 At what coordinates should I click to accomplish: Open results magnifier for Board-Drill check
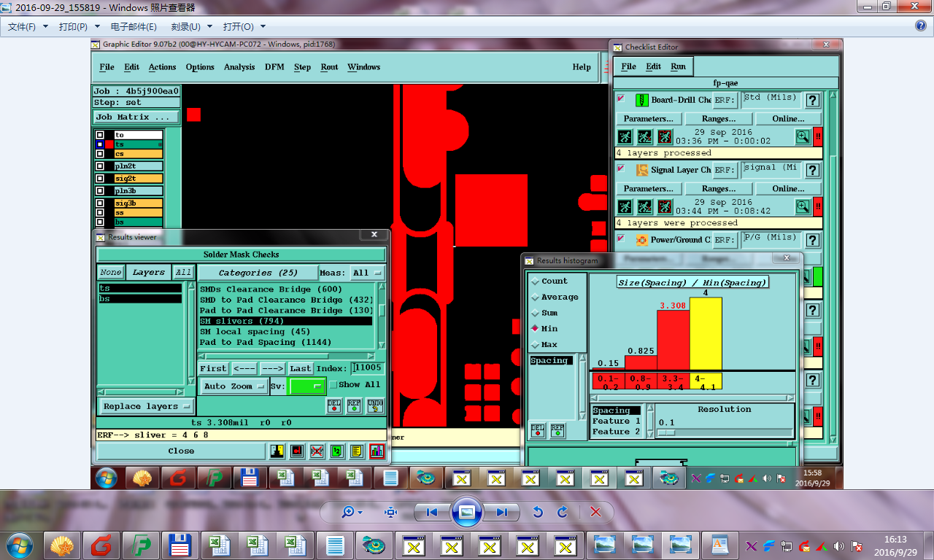click(803, 136)
